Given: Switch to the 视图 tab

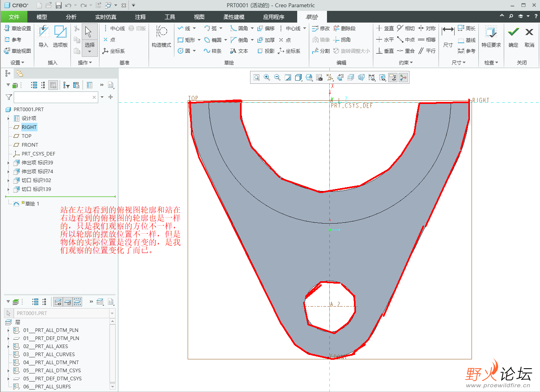Looking at the screenshot, I should pyautogui.click(x=199, y=17).
